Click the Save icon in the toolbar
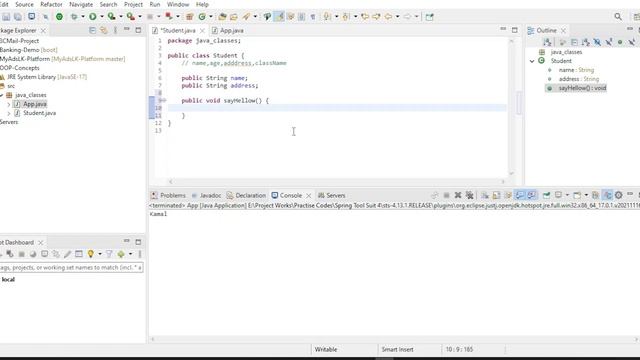Screen dimensions: 640x360 point(6,17)
